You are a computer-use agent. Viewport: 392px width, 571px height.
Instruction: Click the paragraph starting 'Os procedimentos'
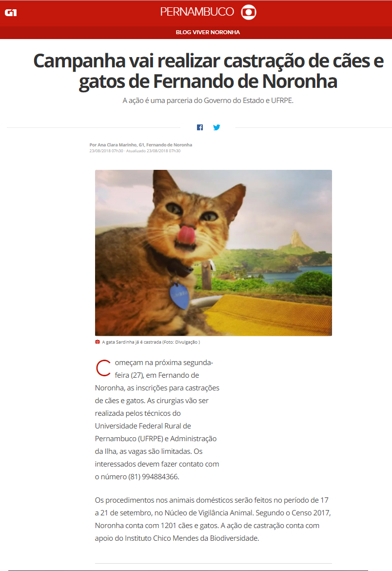(x=213, y=519)
